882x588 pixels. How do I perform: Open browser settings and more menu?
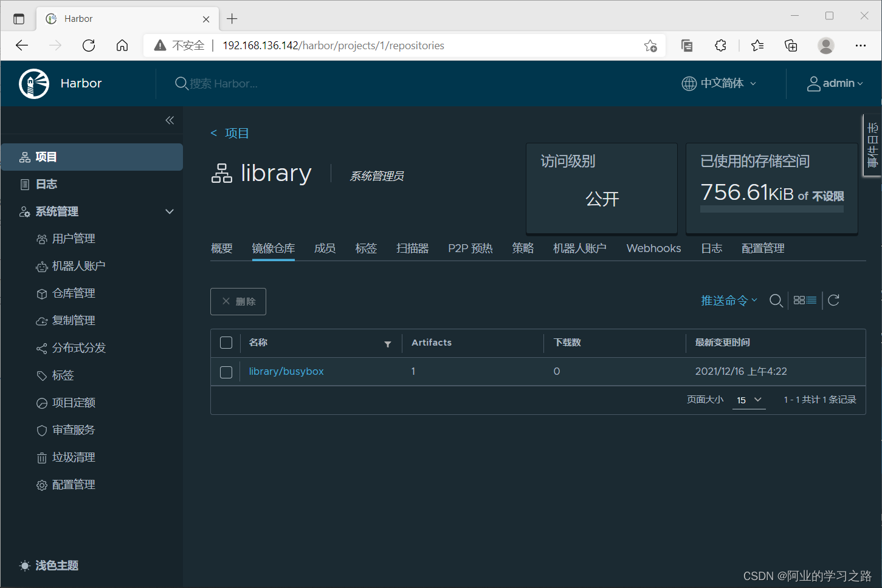[x=861, y=46]
